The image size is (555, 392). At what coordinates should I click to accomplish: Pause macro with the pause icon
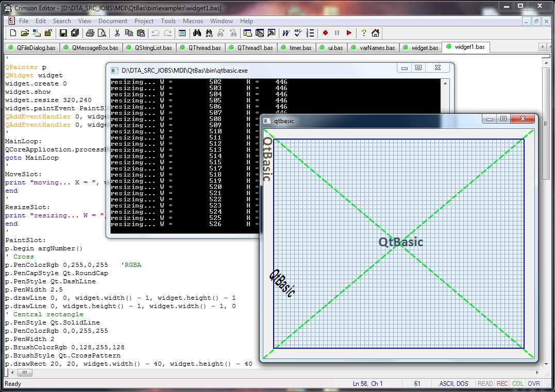(x=337, y=33)
